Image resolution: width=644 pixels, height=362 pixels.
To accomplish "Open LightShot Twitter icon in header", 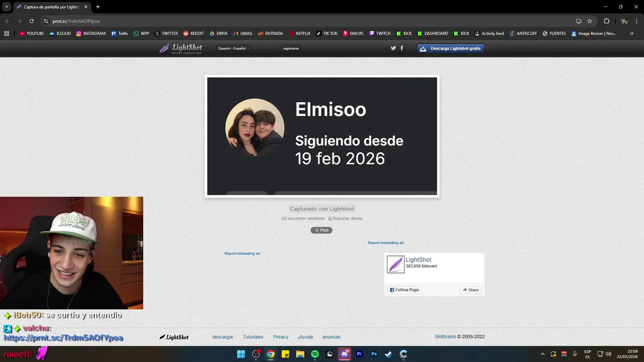I will [x=393, y=48].
